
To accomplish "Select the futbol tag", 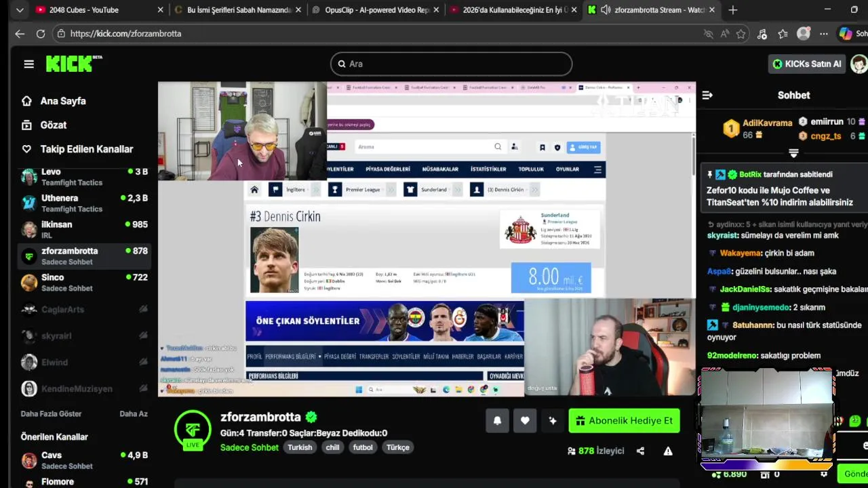I will 363,447.
